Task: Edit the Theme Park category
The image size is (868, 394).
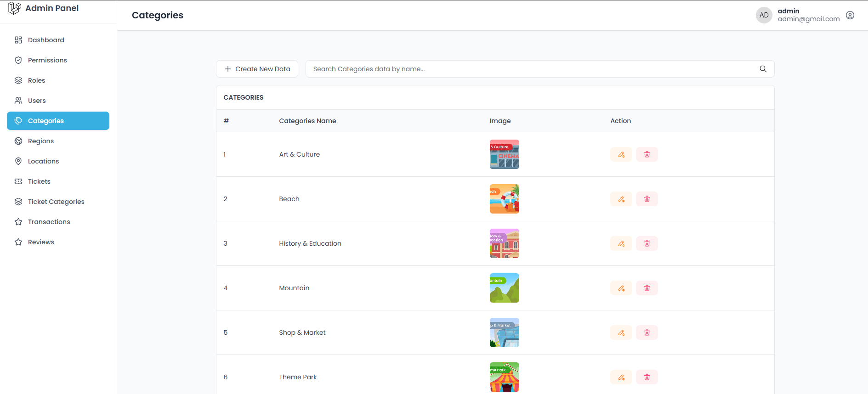Action: [x=621, y=377]
